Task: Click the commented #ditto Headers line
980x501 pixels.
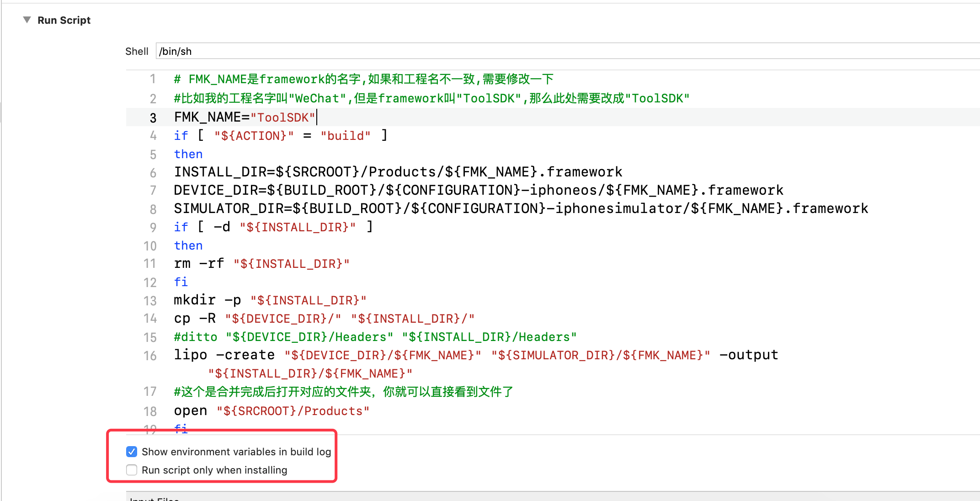Action: 375,337
